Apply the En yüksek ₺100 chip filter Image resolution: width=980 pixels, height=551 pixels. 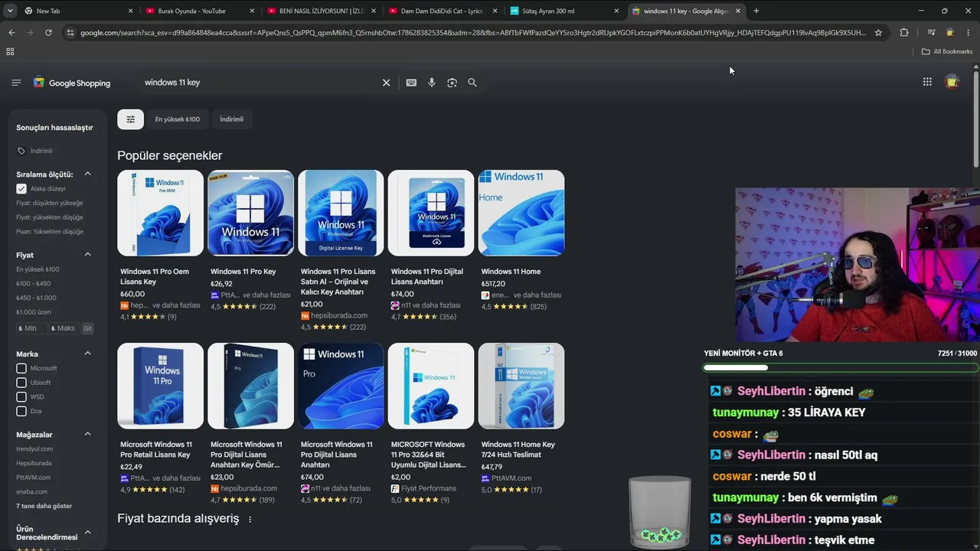tap(178, 119)
